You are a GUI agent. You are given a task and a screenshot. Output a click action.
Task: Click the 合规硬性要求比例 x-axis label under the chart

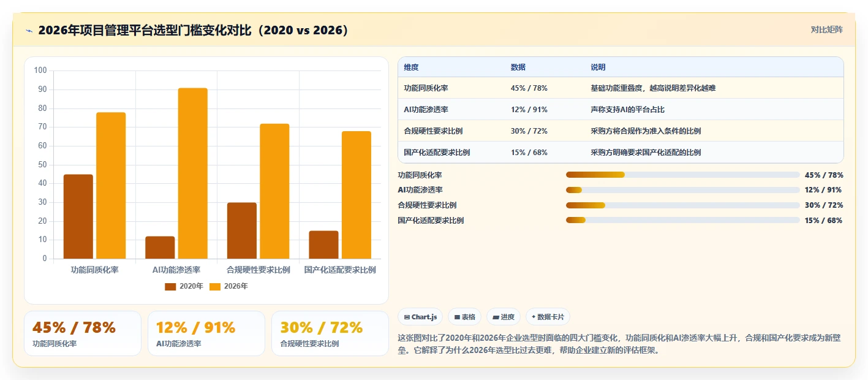tap(258, 270)
